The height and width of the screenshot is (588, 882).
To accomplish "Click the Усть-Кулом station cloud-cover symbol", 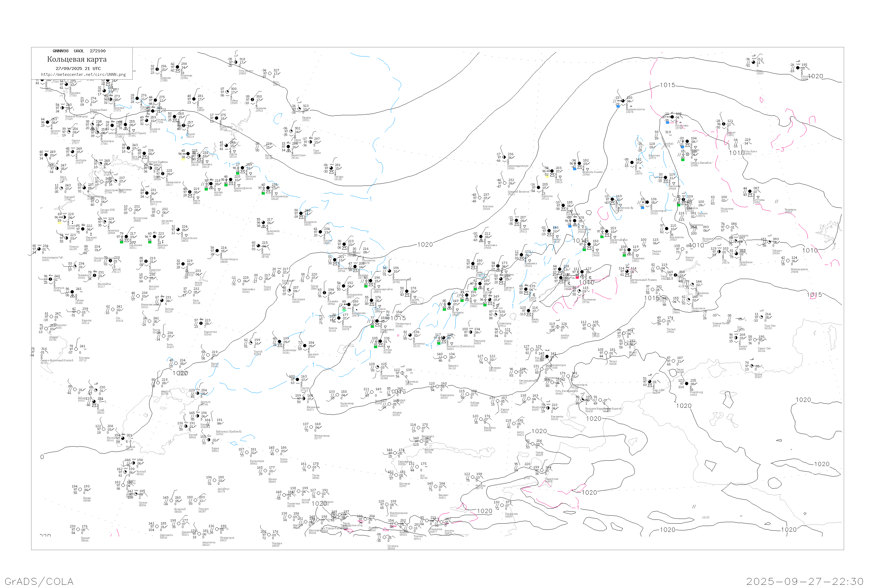I will tap(235, 62).
